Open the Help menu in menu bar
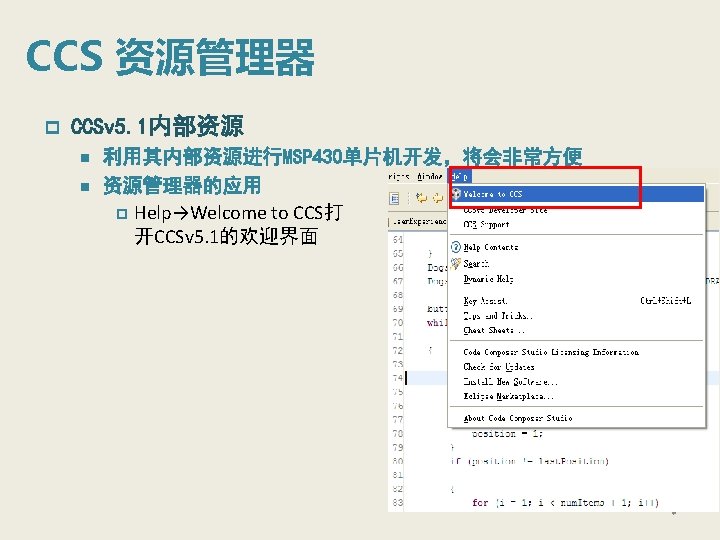Screen dimensions: 720x540 459,176
